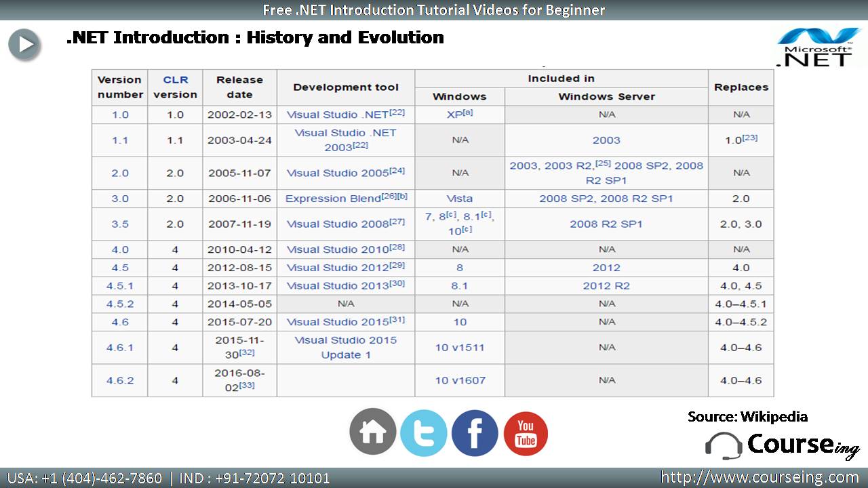The image size is (868, 488).
Task: Open the CLR link in table header
Action: pyautogui.click(x=175, y=80)
